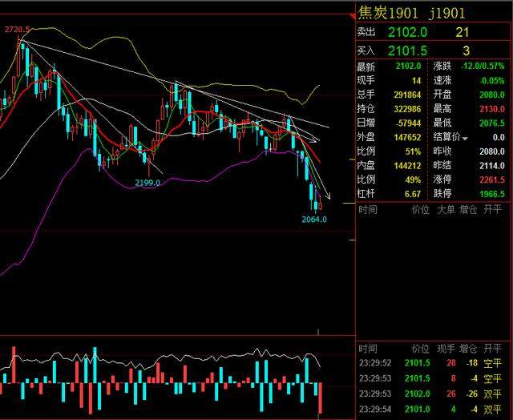Click the chart low label 2064.0
This screenshot has height=420, width=513.
tap(314, 219)
